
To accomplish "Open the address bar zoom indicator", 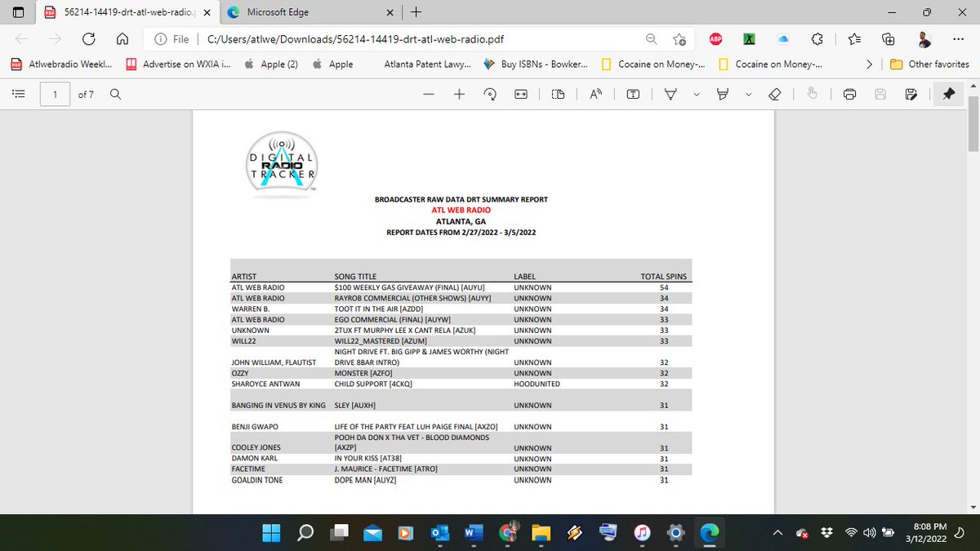I will (651, 38).
